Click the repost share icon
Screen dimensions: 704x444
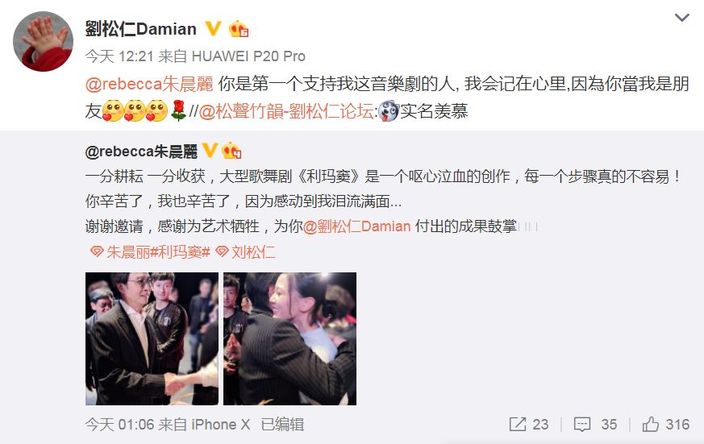pos(517,424)
